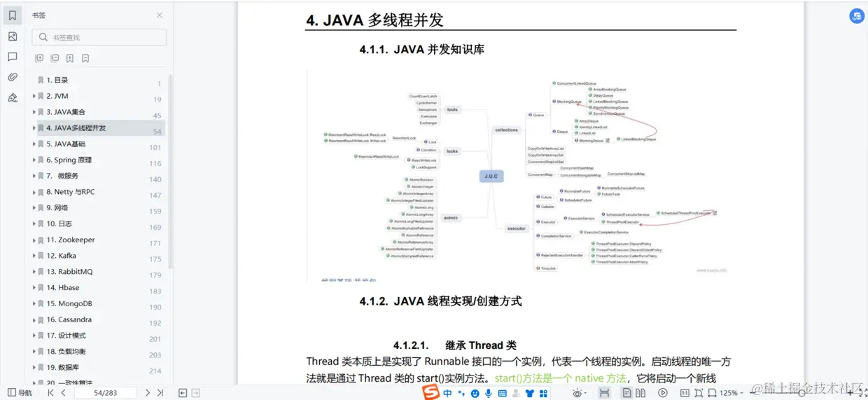Switch to single page view
This screenshot has height=400, width=868.
(627, 393)
